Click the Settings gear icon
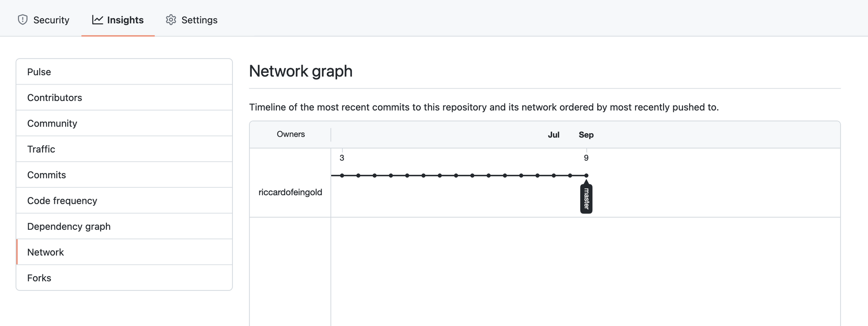Screen dimensions: 868x326 (171, 20)
